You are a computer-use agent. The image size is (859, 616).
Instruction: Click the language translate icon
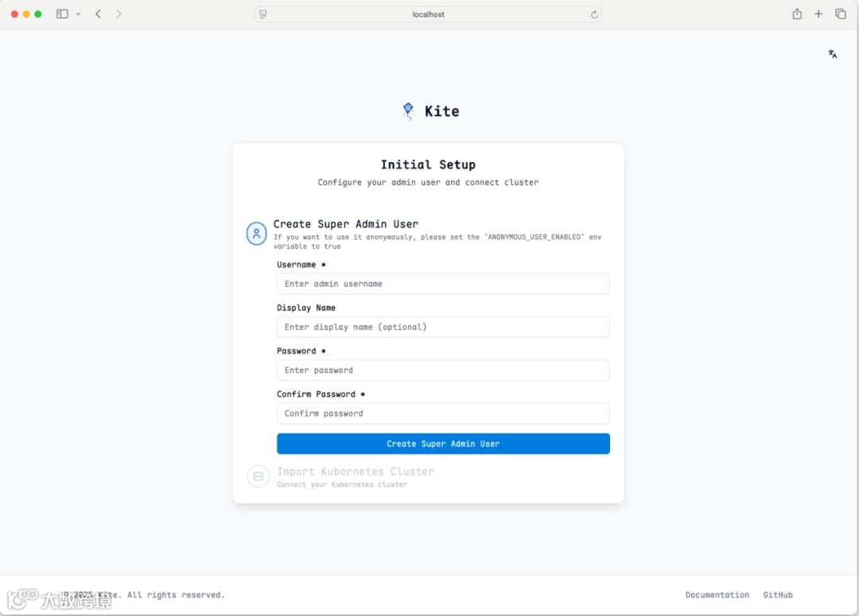point(832,54)
